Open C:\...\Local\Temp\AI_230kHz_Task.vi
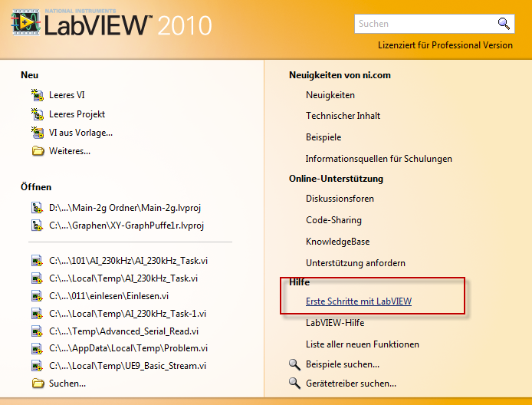 click(123, 278)
